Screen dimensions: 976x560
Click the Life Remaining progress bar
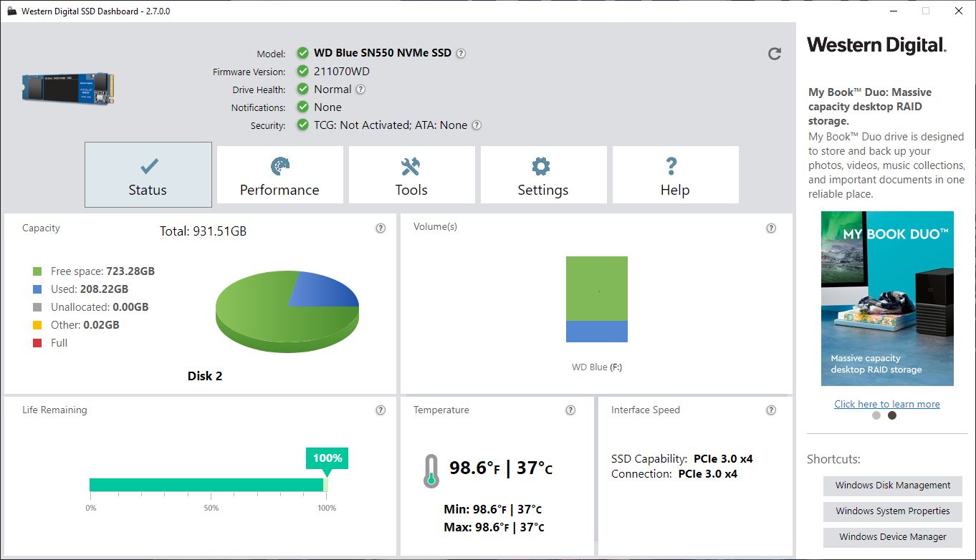209,485
